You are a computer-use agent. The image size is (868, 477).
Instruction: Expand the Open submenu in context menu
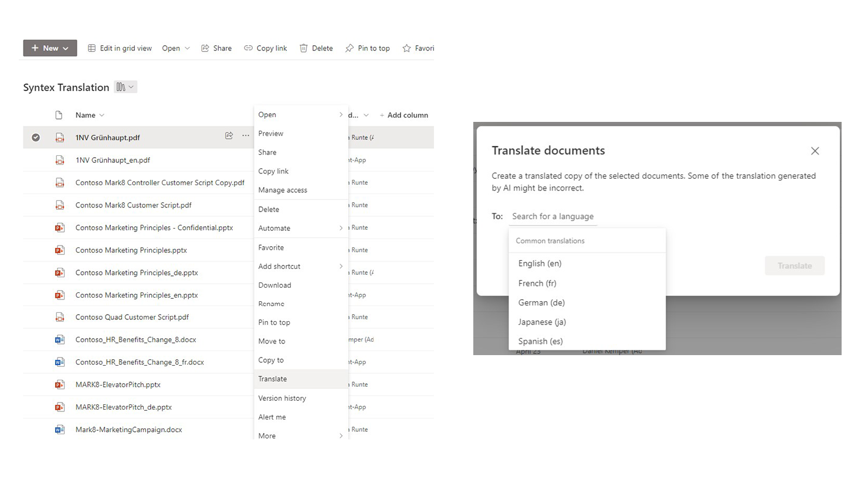tap(301, 114)
